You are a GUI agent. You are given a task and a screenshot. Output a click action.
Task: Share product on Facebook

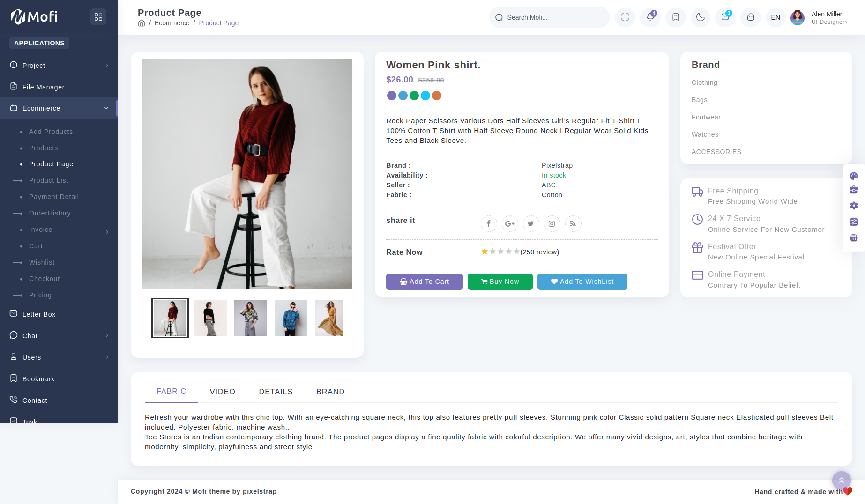(489, 224)
